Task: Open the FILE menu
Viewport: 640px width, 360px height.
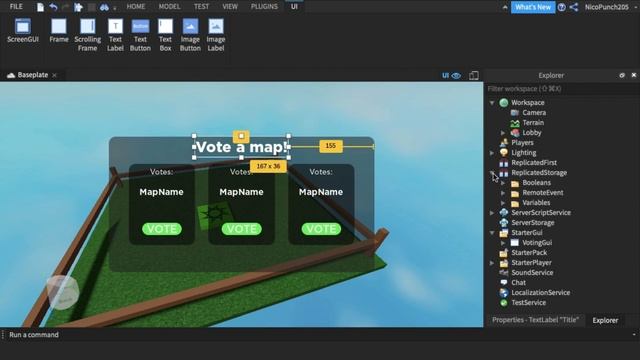Action: point(16,7)
